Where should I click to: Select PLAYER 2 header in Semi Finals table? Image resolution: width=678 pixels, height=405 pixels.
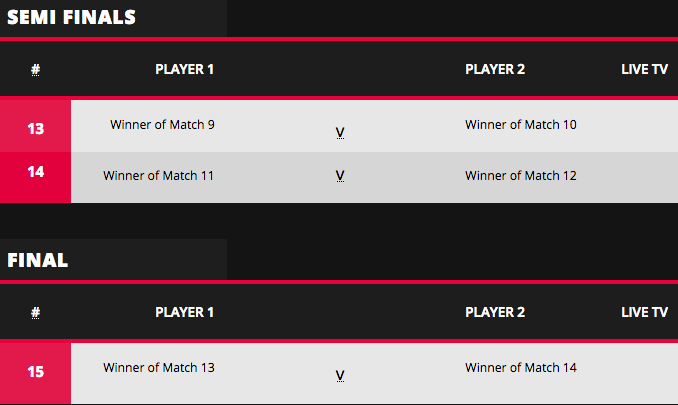click(x=495, y=70)
